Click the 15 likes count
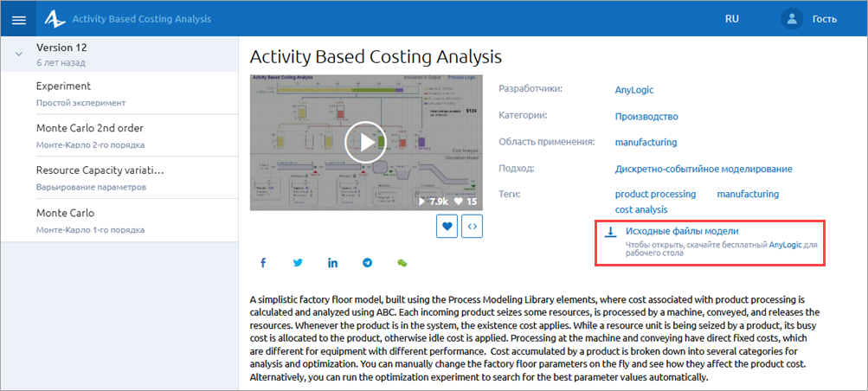This screenshot has width=868, height=391. coord(466,202)
